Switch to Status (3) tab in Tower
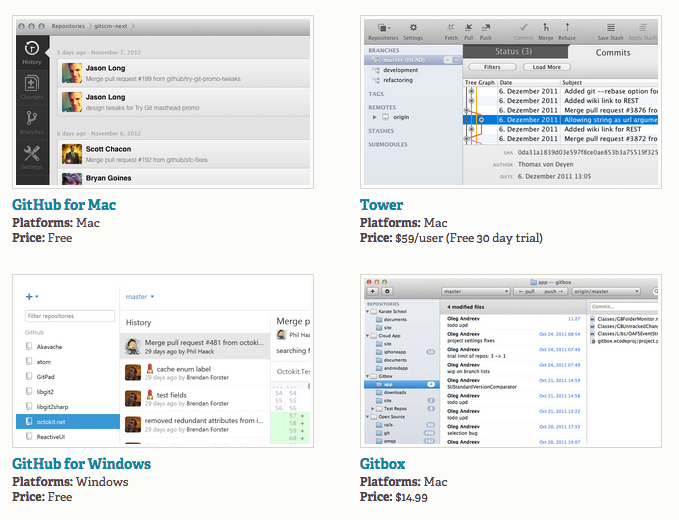Viewport: 679px width, 520px height. point(514,52)
